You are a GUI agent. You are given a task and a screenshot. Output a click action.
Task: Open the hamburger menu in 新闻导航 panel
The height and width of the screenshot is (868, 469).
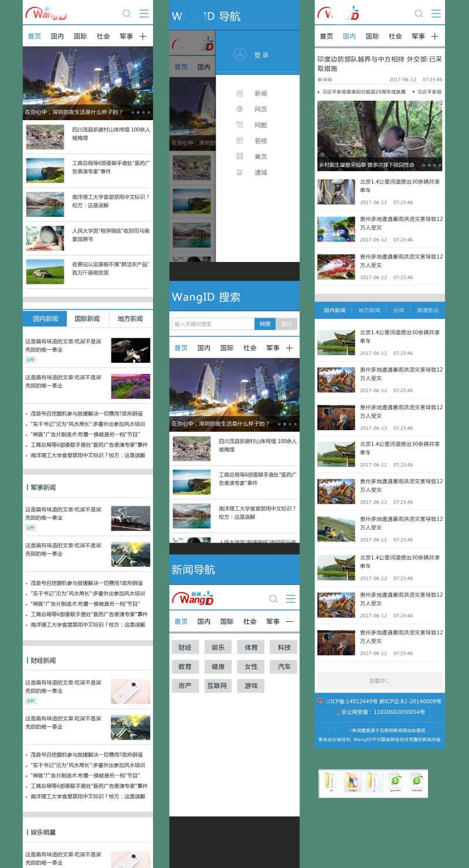tap(290, 598)
